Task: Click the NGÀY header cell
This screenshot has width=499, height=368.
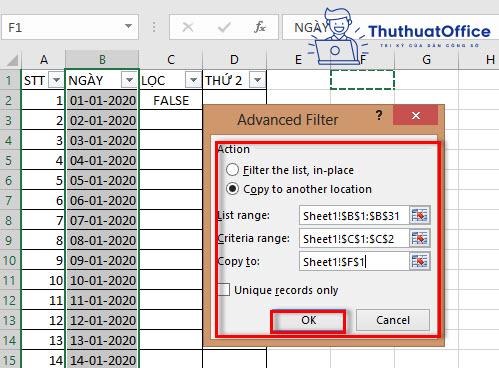Action: point(102,80)
